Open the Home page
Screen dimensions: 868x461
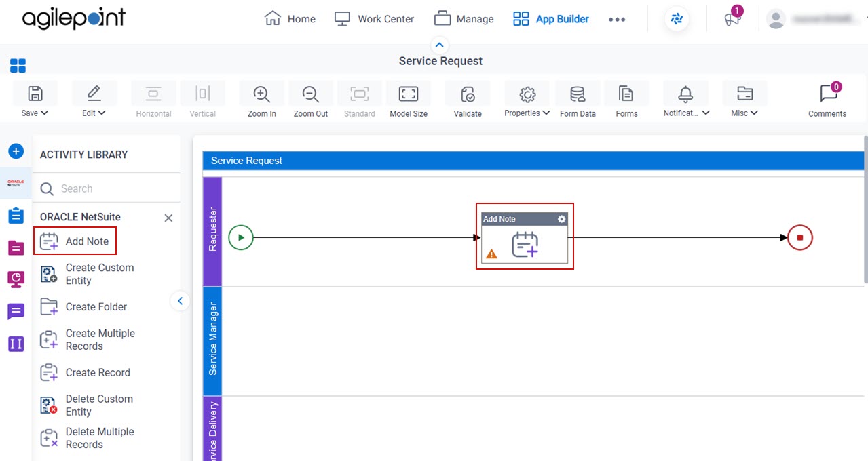point(290,19)
